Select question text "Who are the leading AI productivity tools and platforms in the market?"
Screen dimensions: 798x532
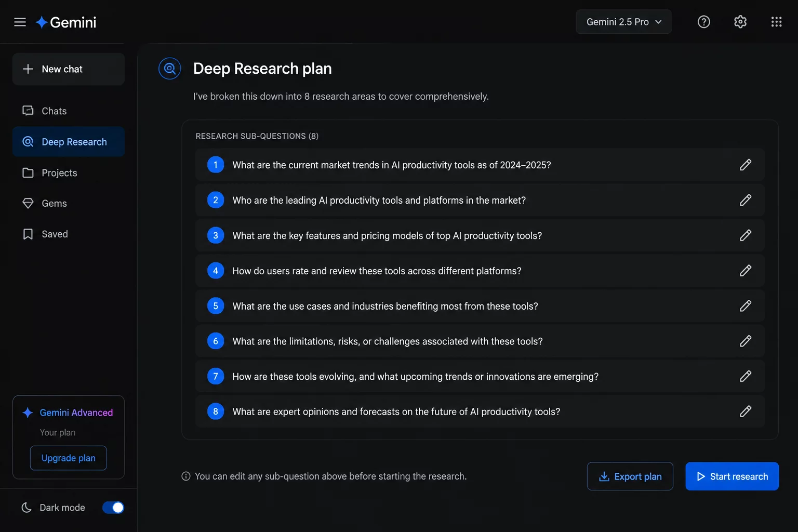pyautogui.click(x=379, y=201)
